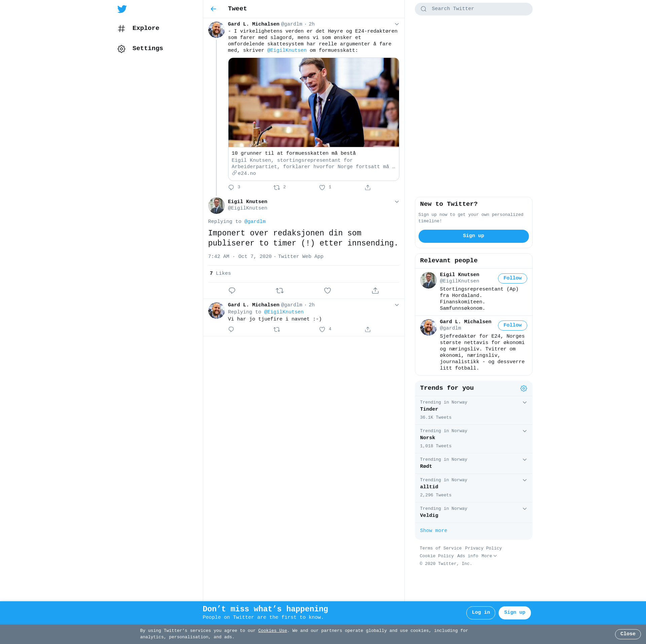Open Eigil Knutsen's avatar in main tweet
This screenshot has width=646, height=644.
[x=216, y=205]
